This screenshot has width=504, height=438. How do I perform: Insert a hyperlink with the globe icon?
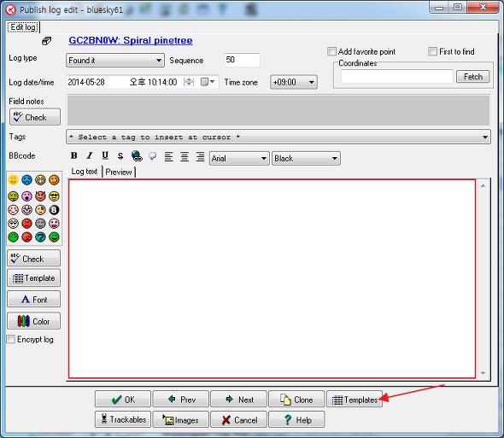pos(137,156)
